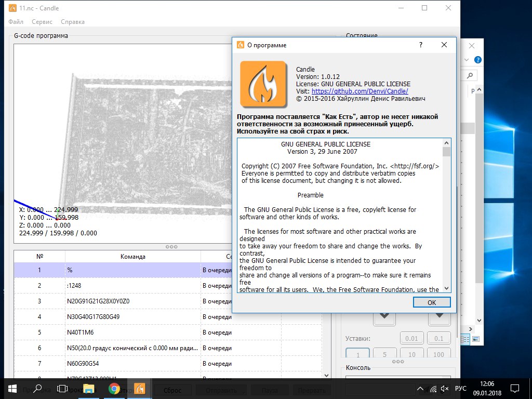Expand the chevron in background dialog
Image resolution: width=532 pixels, height=399 pixels.
(x=467, y=60)
